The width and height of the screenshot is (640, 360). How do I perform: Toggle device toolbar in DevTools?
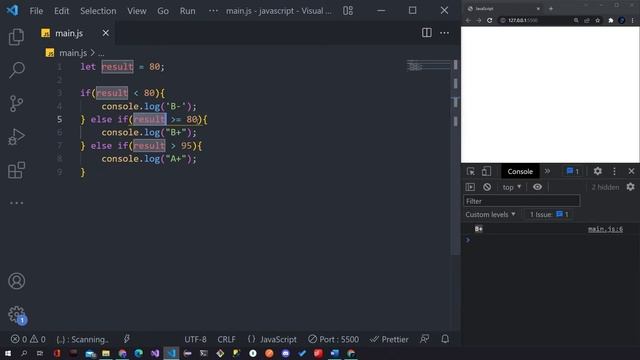486,171
